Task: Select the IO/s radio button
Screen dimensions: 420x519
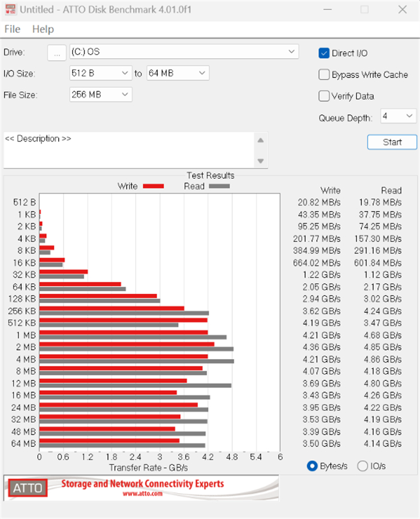Action: coord(362,466)
